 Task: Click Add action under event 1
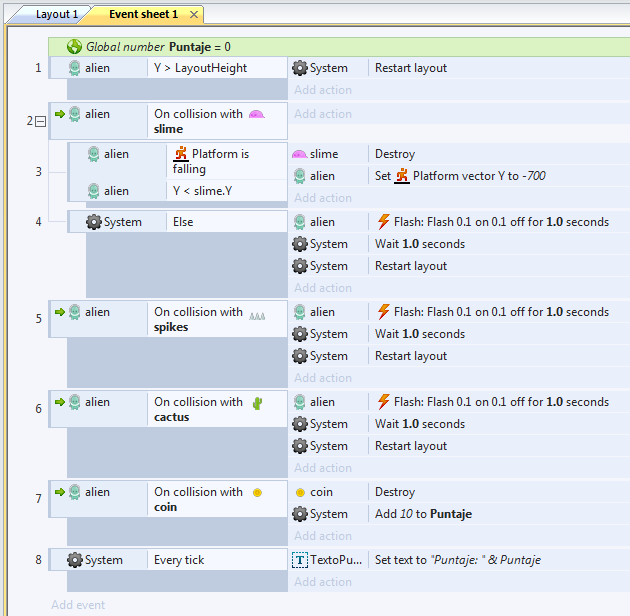tap(323, 90)
